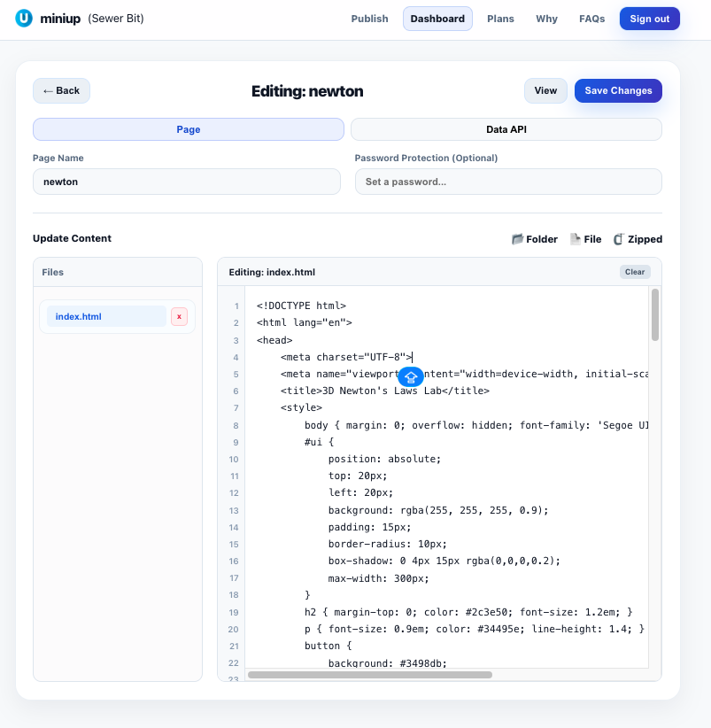
Task: Click the Page Name input field
Action: (x=186, y=181)
